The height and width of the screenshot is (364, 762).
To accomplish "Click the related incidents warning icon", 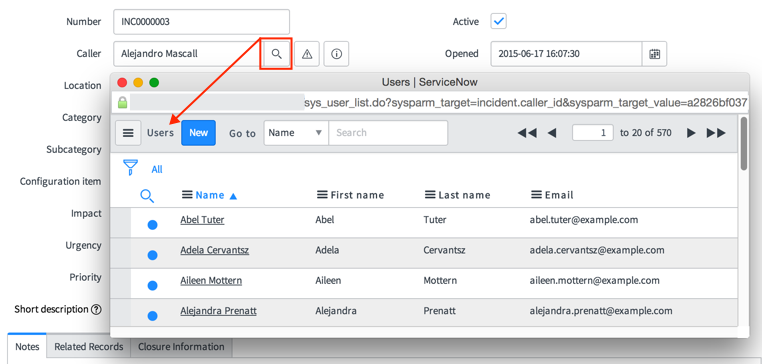I will [307, 54].
